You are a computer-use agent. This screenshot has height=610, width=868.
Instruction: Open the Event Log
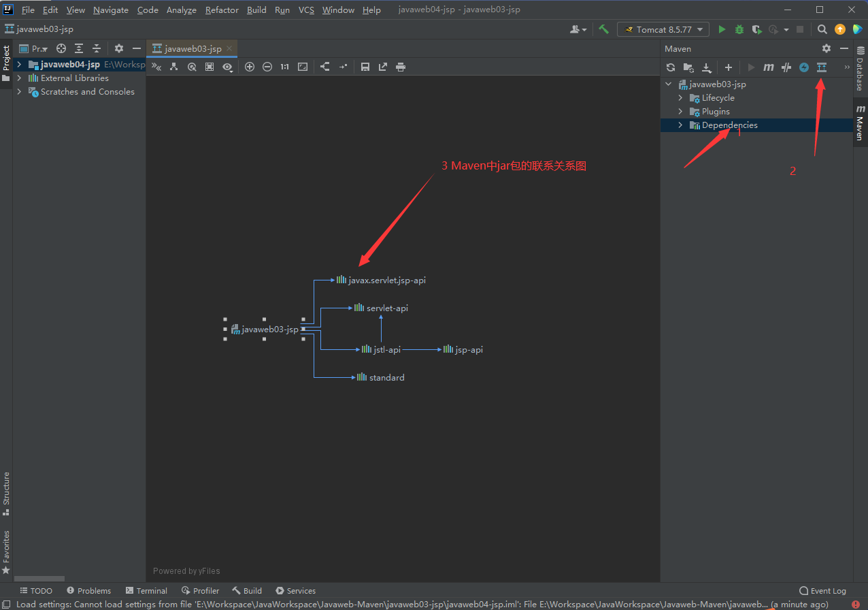(x=823, y=591)
